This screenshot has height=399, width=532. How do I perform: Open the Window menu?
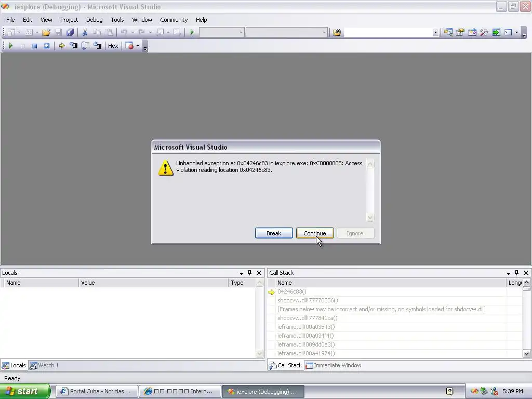click(x=142, y=20)
